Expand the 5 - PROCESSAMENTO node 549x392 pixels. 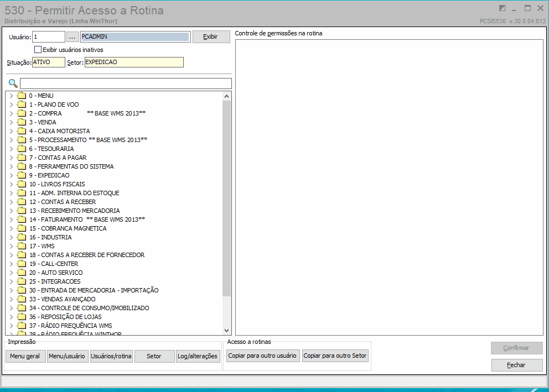[x=11, y=140]
